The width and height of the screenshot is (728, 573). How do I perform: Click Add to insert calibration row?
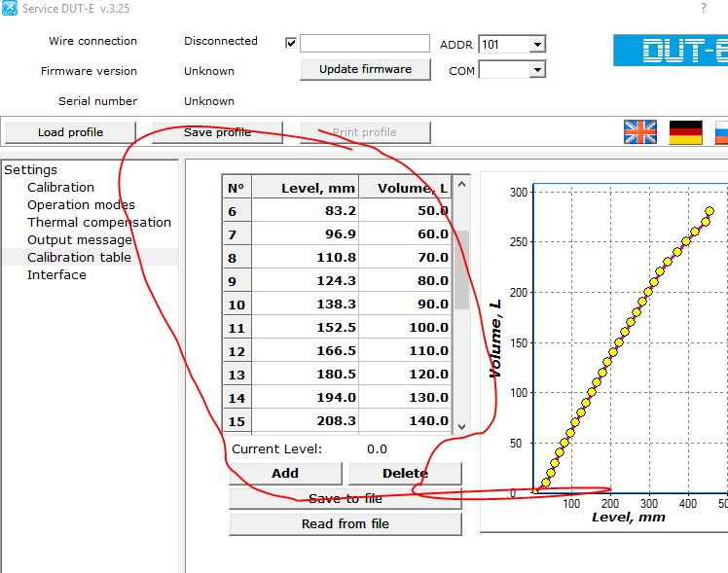coord(285,474)
